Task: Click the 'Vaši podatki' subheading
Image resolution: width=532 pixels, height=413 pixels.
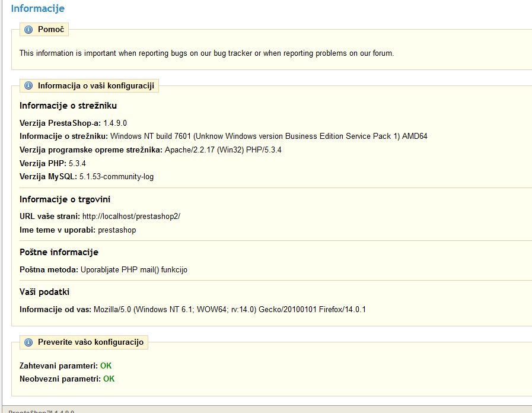Action: tap(44, 292)
